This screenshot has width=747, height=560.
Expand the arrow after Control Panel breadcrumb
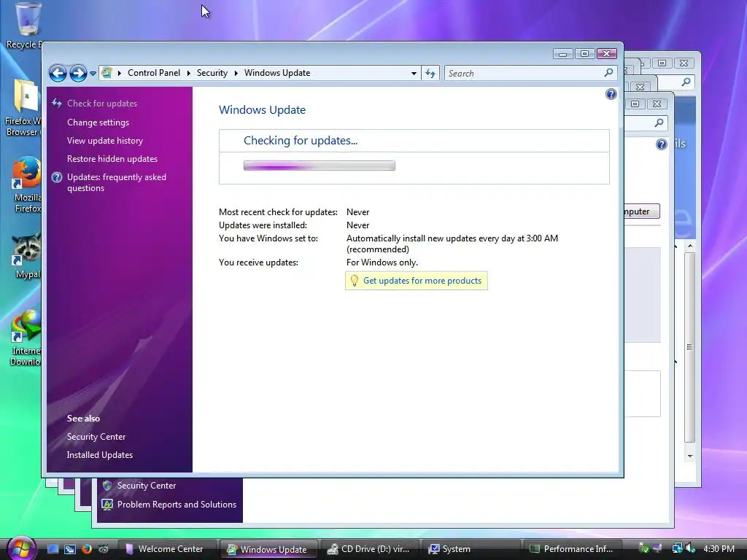pos(189,73)
